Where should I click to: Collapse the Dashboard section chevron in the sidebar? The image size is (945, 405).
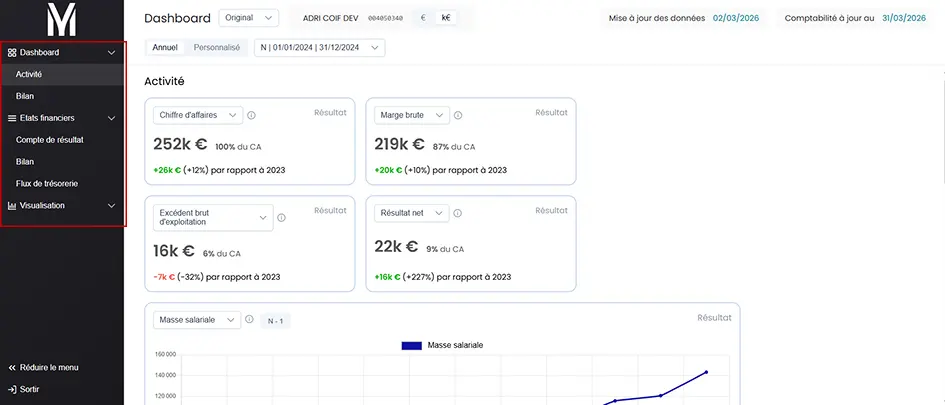(111, 52)
